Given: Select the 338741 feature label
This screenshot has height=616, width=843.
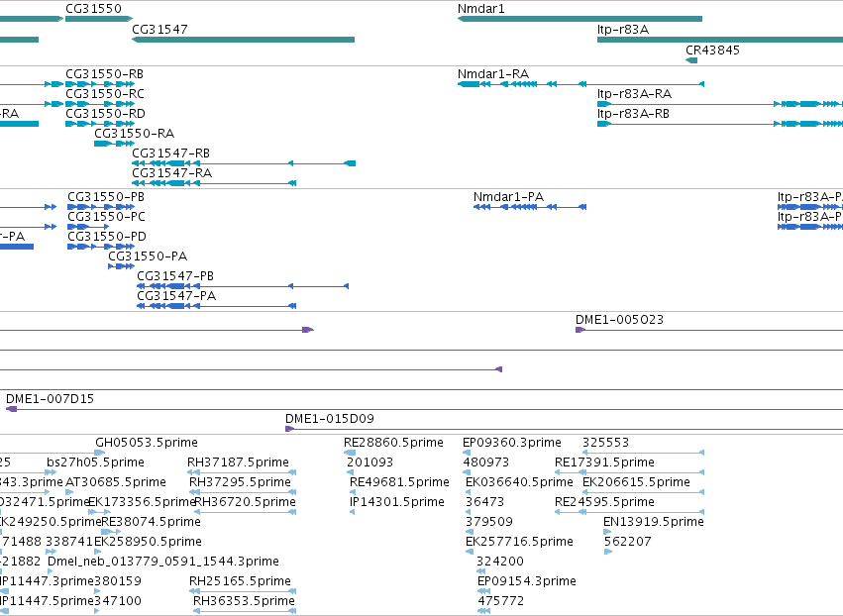Looking at the screenshot, I should pyautogui.click(x=69, y=542).
